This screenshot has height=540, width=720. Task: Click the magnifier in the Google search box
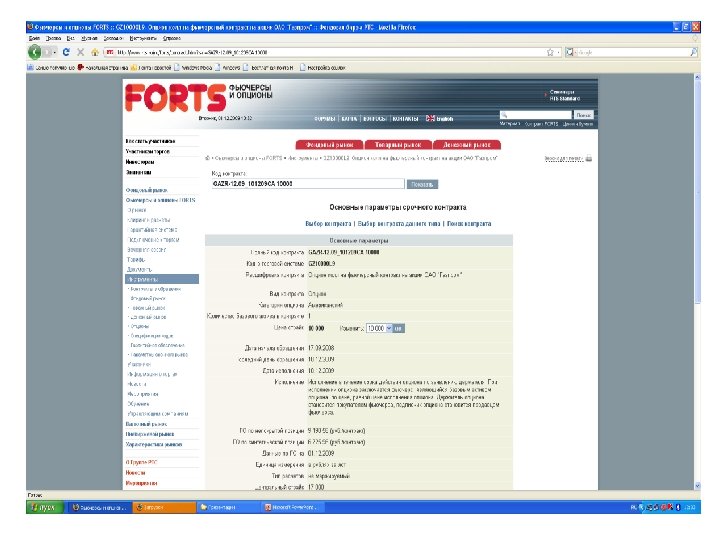[694, 52]
